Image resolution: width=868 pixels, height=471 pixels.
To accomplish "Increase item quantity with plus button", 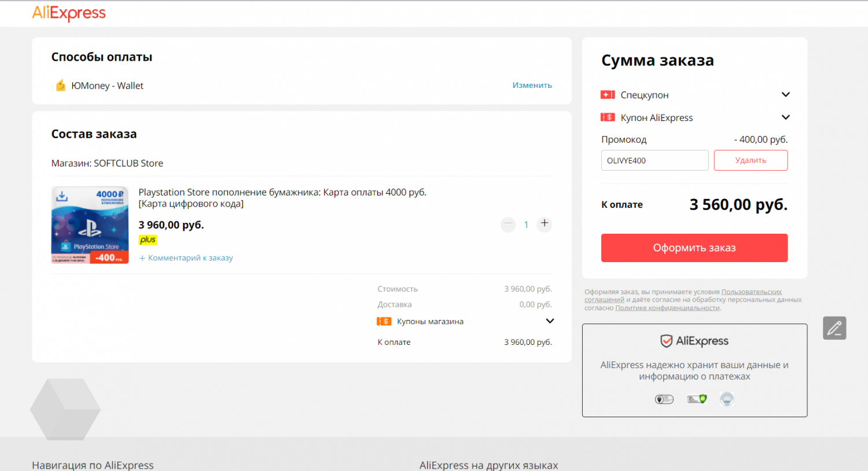I will coord(545,224).
